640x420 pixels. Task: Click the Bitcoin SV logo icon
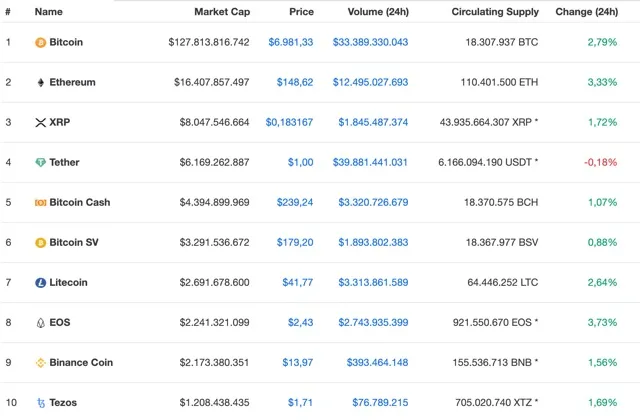[40, 243]
